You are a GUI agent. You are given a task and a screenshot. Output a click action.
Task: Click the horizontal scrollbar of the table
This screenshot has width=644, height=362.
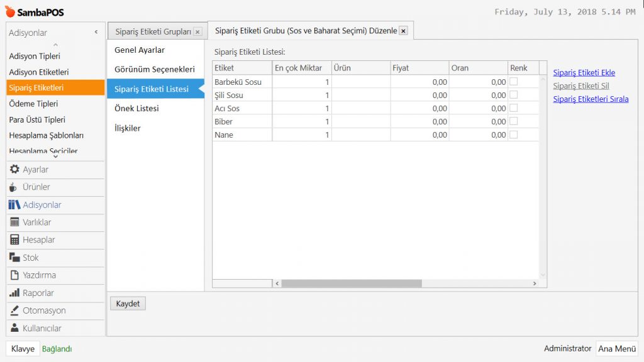point(351,283)
